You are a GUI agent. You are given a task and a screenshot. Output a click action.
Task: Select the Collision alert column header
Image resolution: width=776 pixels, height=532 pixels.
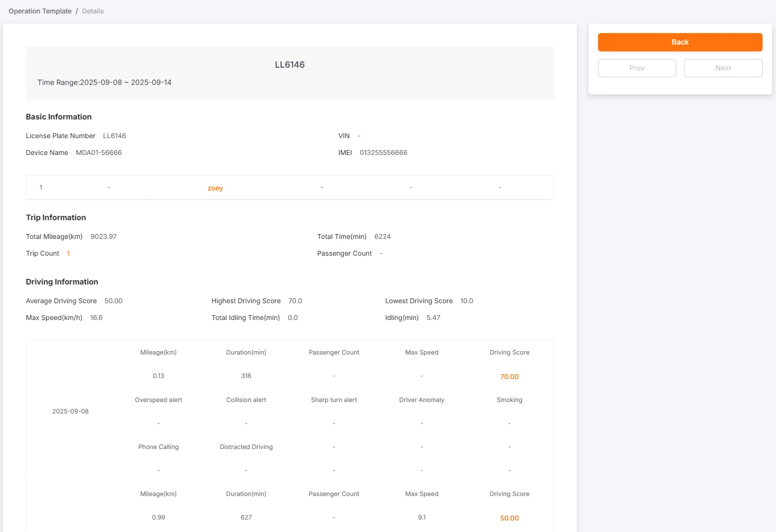click(x=246, y=400)
